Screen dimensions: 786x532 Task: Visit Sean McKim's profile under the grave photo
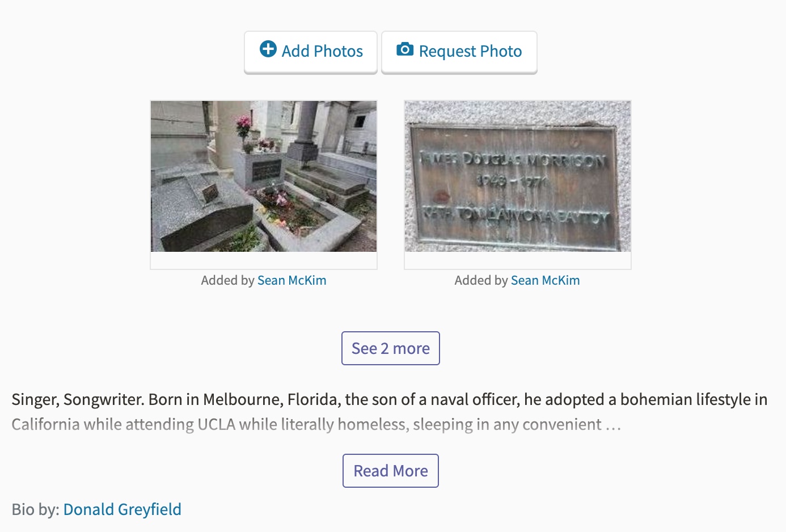pos(291,281)
